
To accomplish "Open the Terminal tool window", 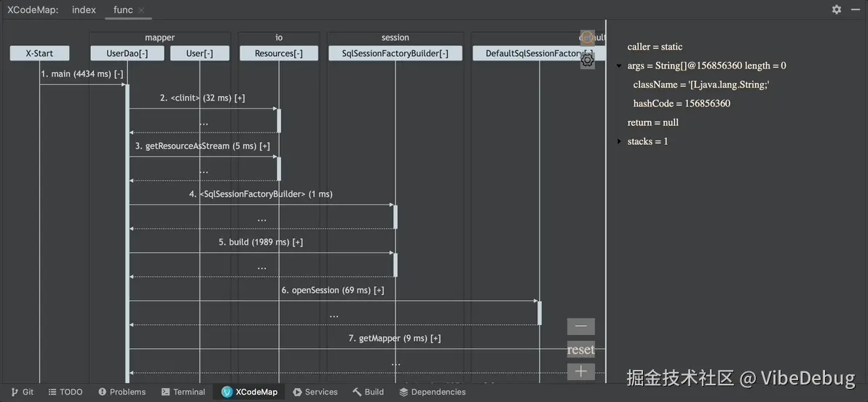I will pos(184,392).
